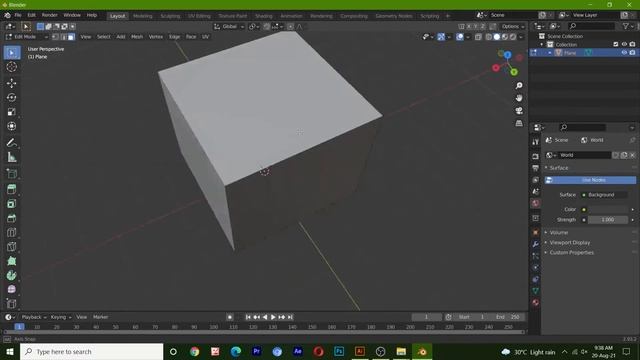Expand the Volume panel
Image resolution: width=640 pixels, height=360 pixels.
pos(558,232)
